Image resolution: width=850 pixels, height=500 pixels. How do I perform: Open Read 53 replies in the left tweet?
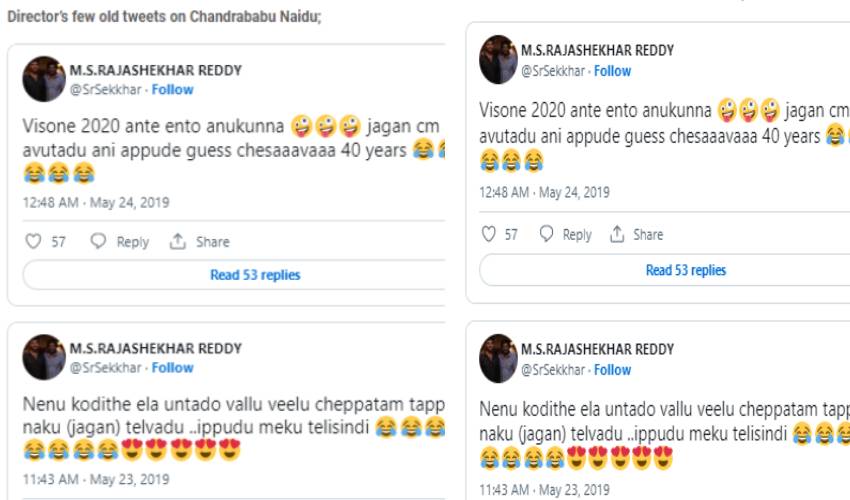255,275
